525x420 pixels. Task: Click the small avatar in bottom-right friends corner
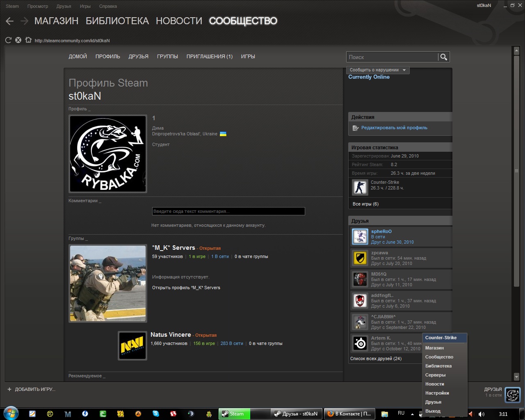(x=512, y=395)
